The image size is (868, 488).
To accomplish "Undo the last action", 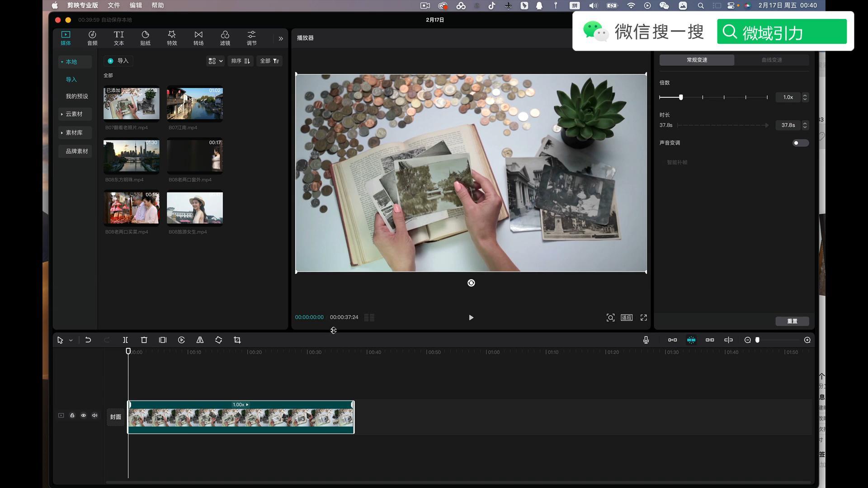I will coord(88,340).
